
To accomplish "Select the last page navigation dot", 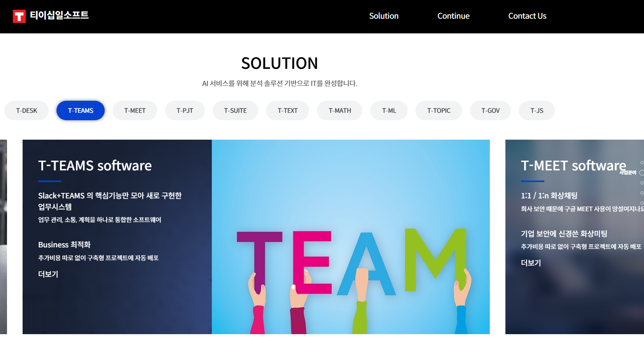I will 642,203.
